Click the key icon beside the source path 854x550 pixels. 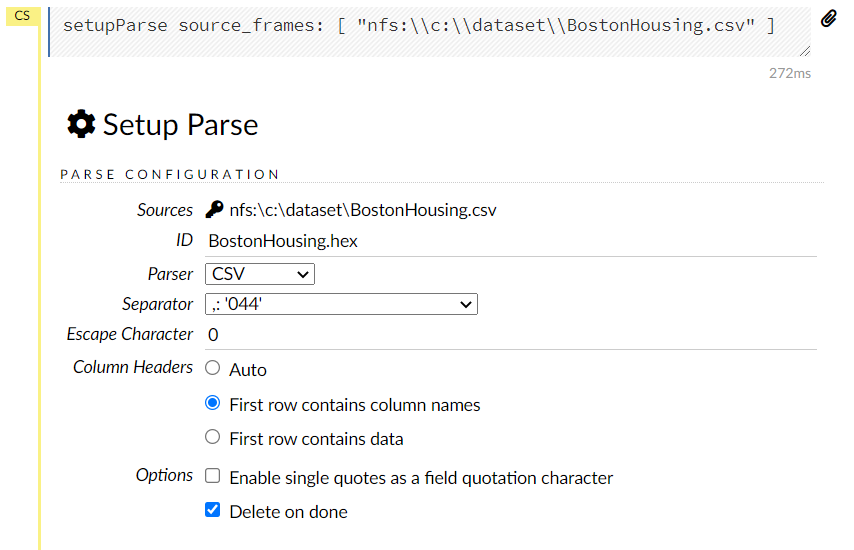(214, 210)
